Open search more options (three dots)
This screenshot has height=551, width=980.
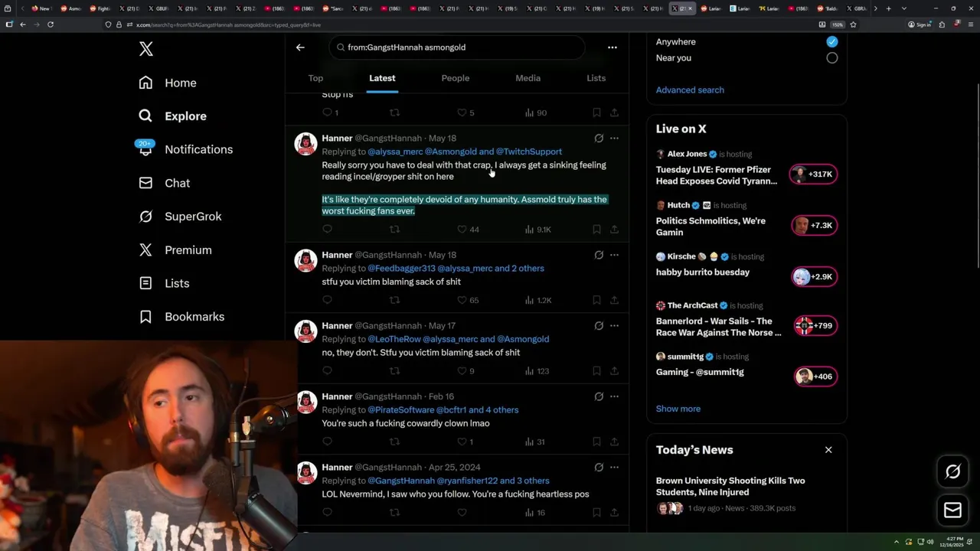612,47
